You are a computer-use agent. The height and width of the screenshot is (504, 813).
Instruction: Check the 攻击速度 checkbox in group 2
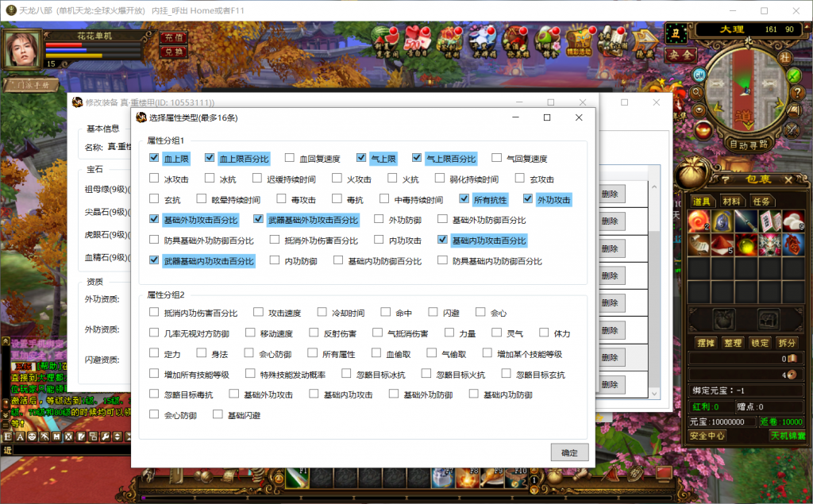pos(258,312)
